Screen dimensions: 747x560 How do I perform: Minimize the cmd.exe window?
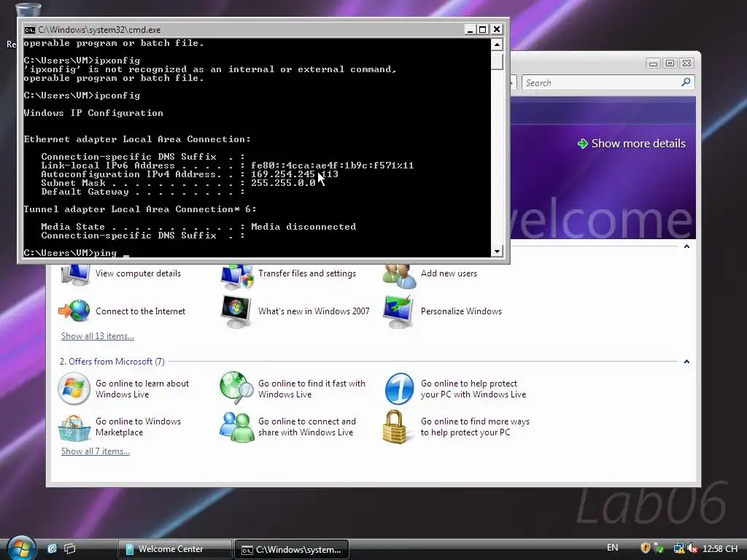(x=470, y=29)
